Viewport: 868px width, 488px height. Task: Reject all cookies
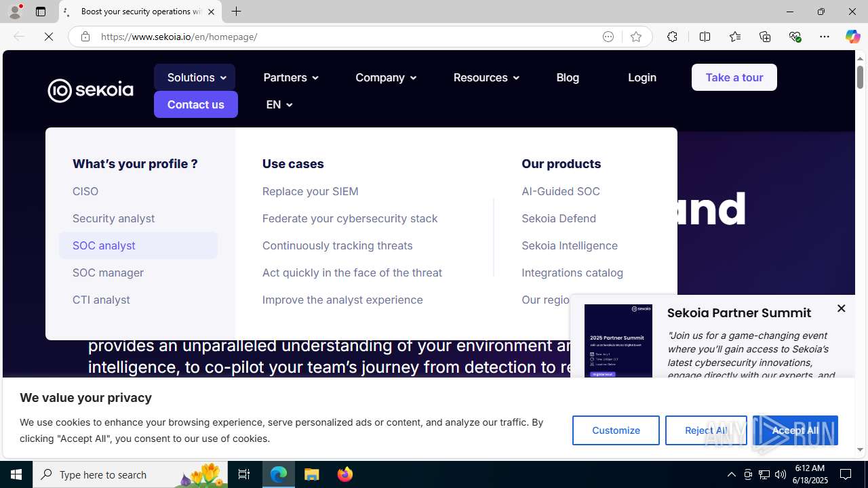(x=706, y=430)
